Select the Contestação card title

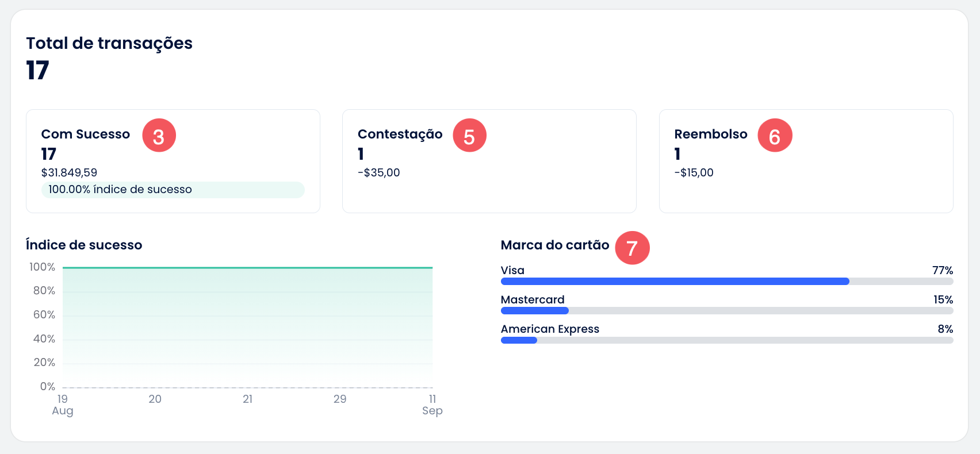(x=400, y=134)
